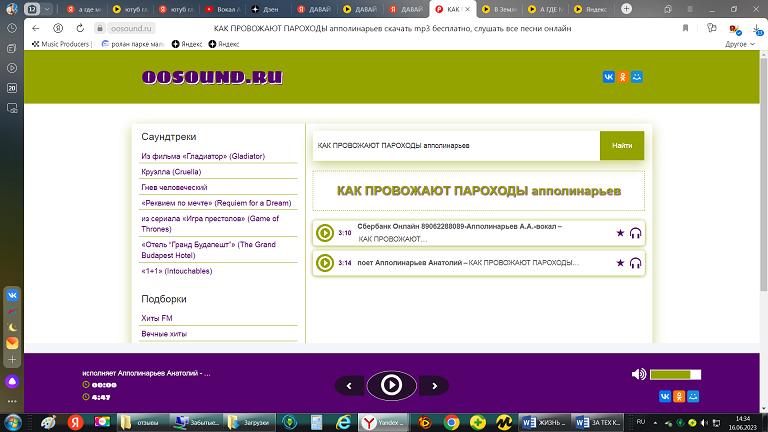Expand the tab group counter dropdown
The image size is (768, 432).
[x=47, y=9]
